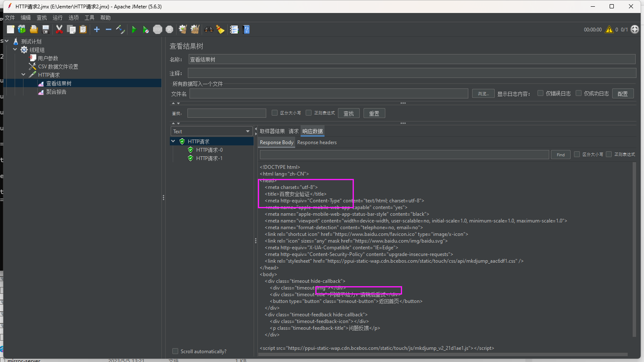
Task: Click the warning triangle error counter
Action: coord(609,29)
